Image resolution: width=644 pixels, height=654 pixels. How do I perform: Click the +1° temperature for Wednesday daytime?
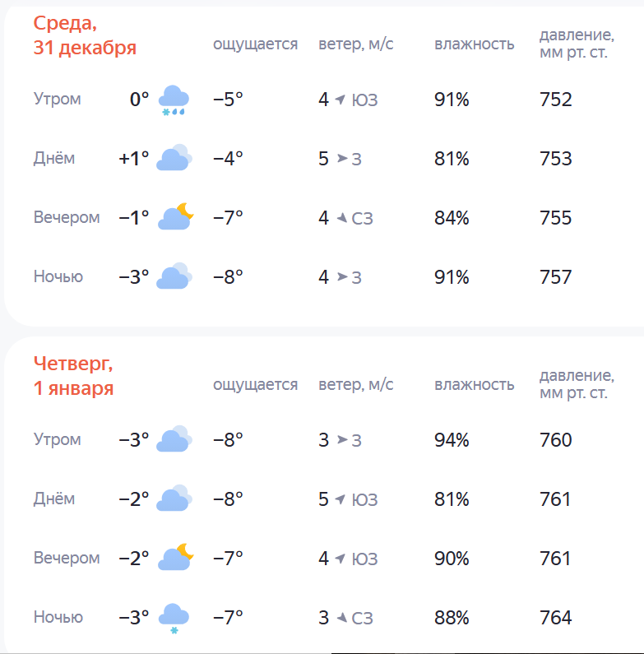[x=133, y=159]
